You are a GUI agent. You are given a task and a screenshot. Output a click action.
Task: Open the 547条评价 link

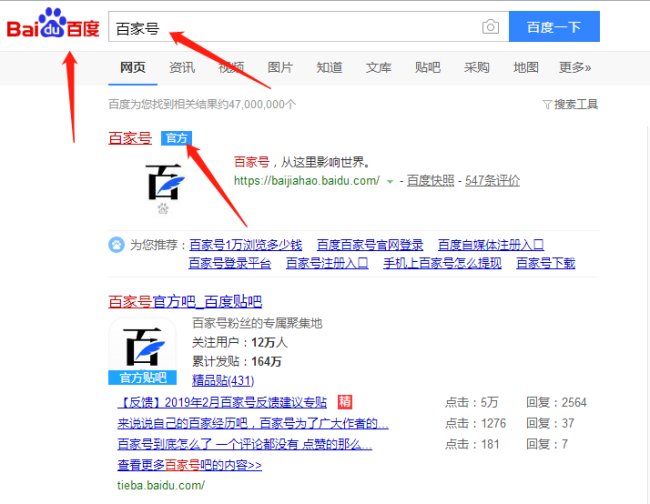[x=492, y=181]
